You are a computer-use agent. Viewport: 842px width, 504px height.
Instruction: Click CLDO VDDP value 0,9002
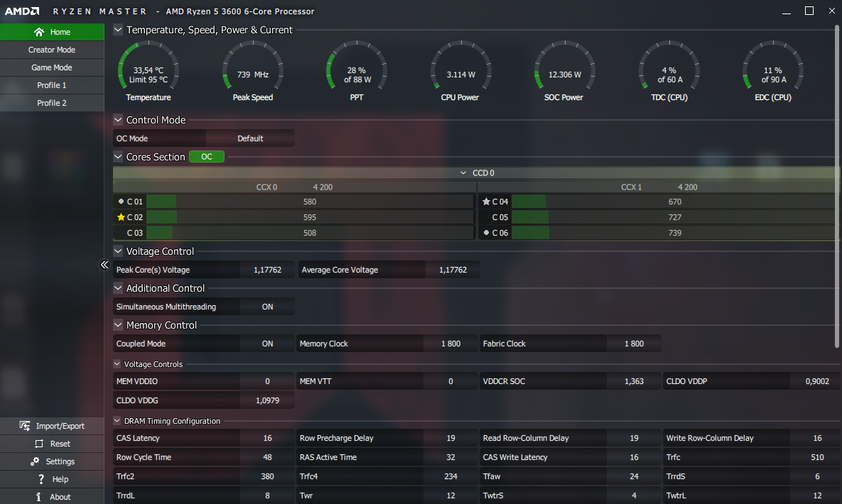click(x=816, y=382)
